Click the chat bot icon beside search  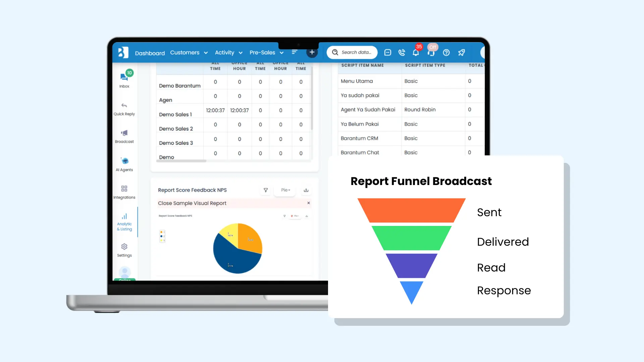[388, 53]
